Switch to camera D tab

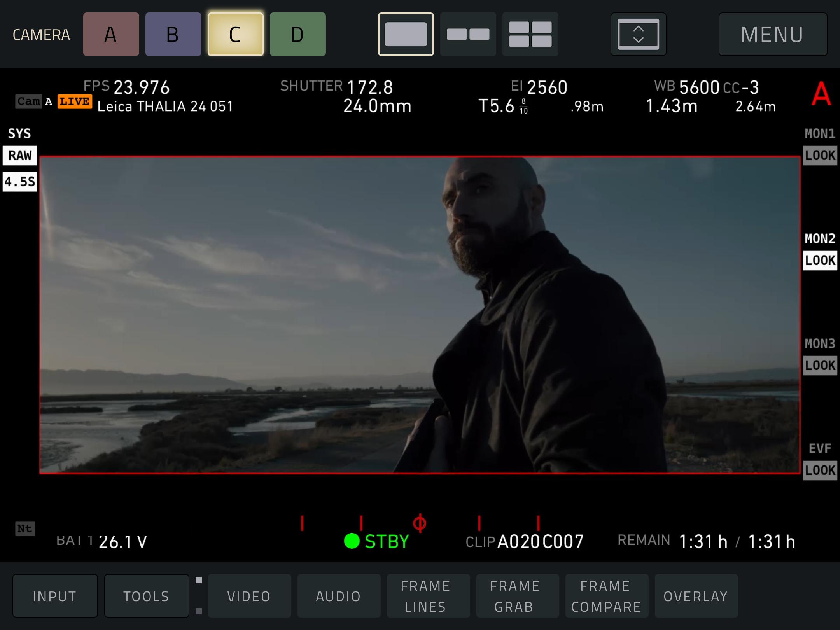297,34
